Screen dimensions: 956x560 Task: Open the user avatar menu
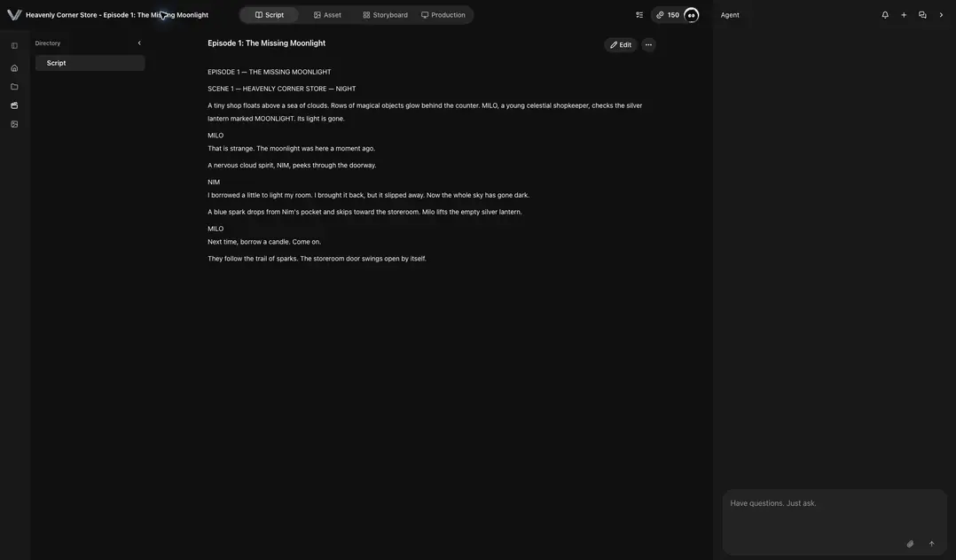[692, 15]
